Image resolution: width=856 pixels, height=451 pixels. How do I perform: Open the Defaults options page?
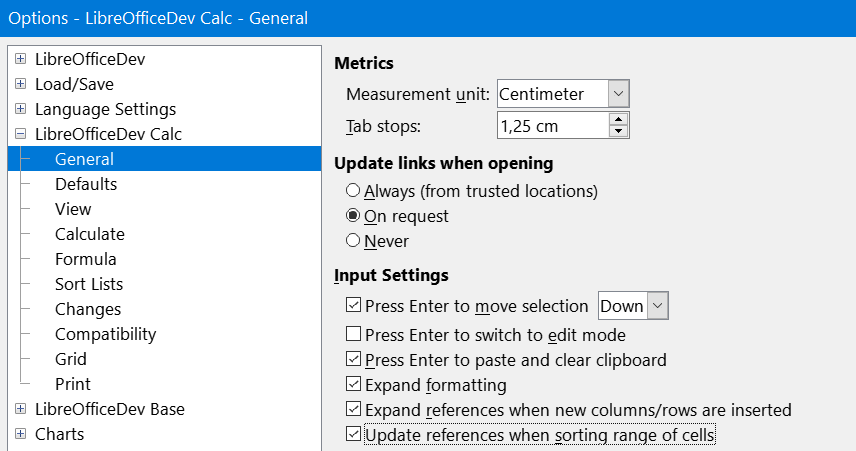pos(86,184)
